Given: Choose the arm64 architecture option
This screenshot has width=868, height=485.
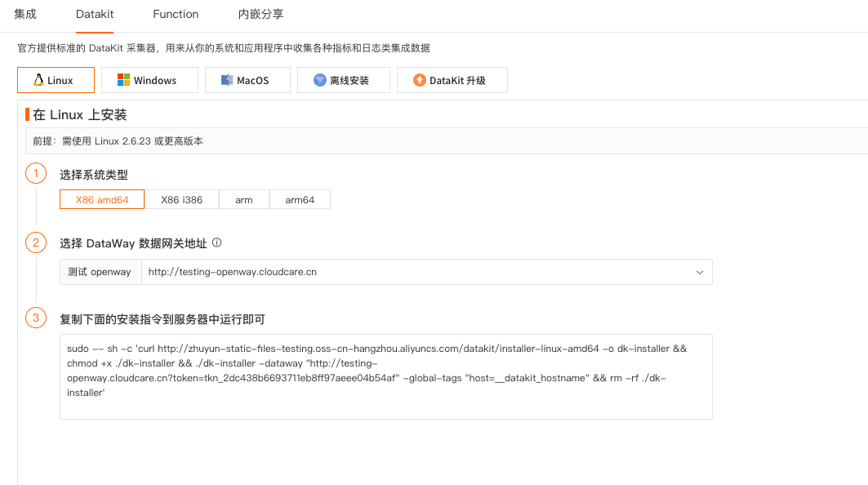Looking at the screenshot, I should pyautogui.click(x=300, y=199).
